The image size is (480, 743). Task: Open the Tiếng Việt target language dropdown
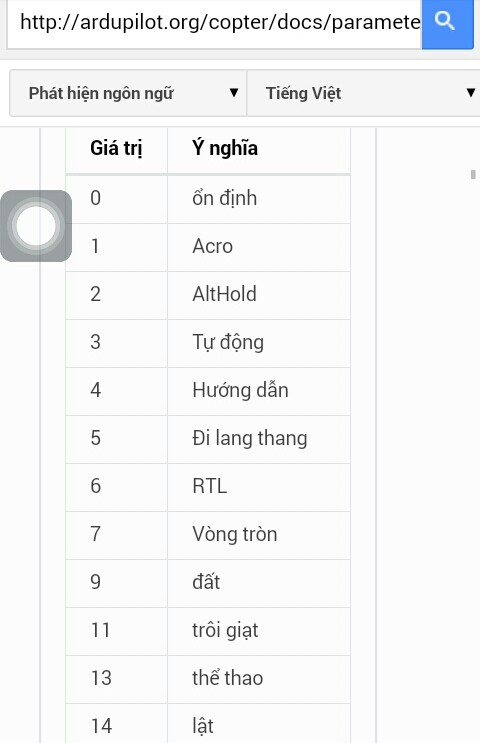363,93
